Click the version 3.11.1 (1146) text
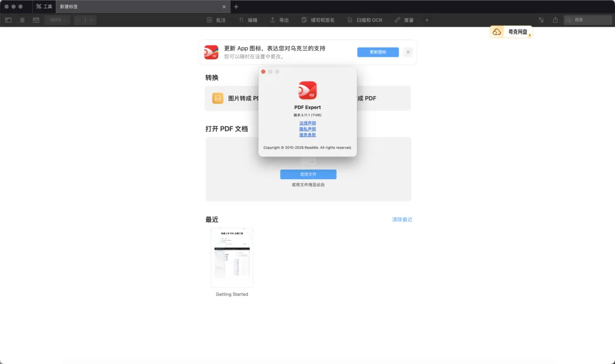This screenshot has height=364, width=615. coord(307,115)
